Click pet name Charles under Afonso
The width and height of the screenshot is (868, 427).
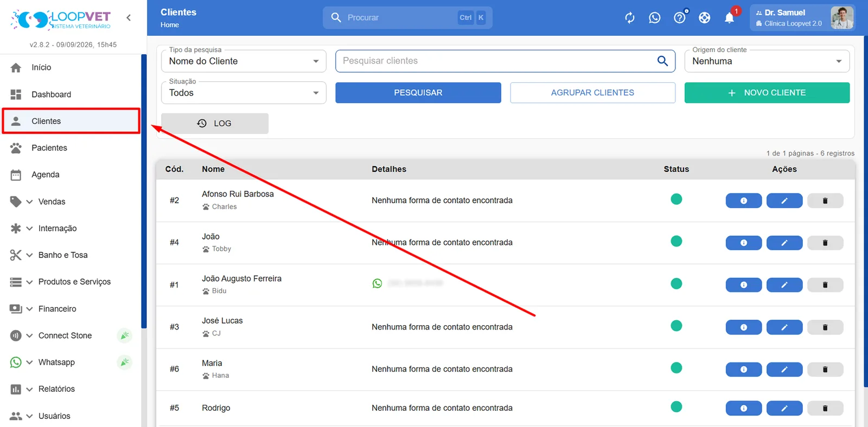224,206
